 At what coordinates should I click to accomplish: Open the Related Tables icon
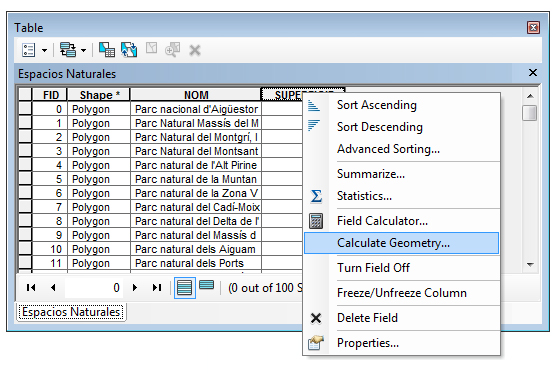coord(68,50)
